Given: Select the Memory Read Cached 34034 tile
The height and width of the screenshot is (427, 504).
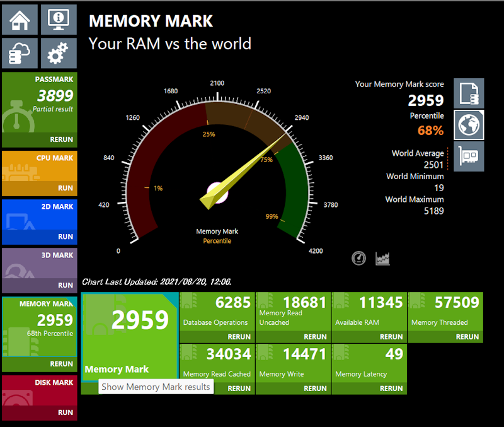Looking at the screenshot, I should [x=217, y=363].
